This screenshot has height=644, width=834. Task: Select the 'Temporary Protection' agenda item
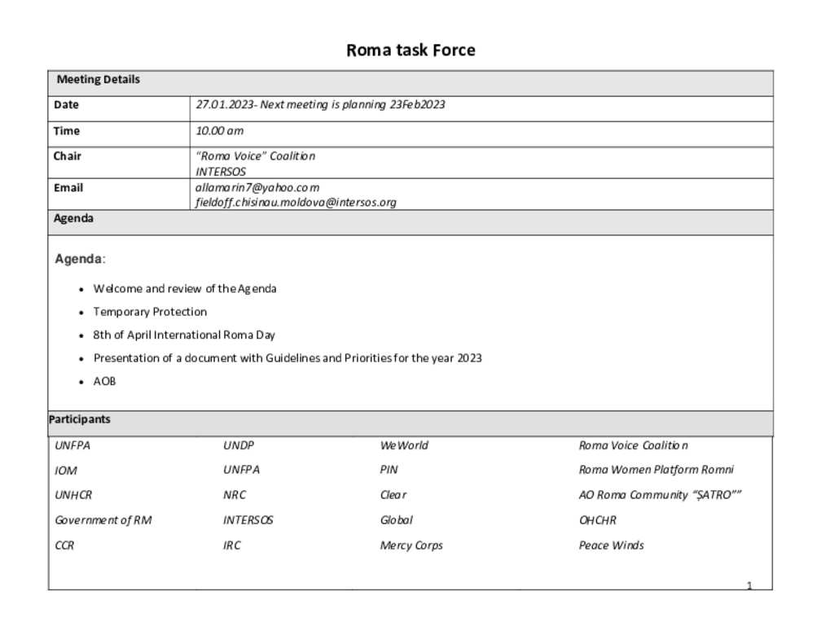click(x=150, y=312)
